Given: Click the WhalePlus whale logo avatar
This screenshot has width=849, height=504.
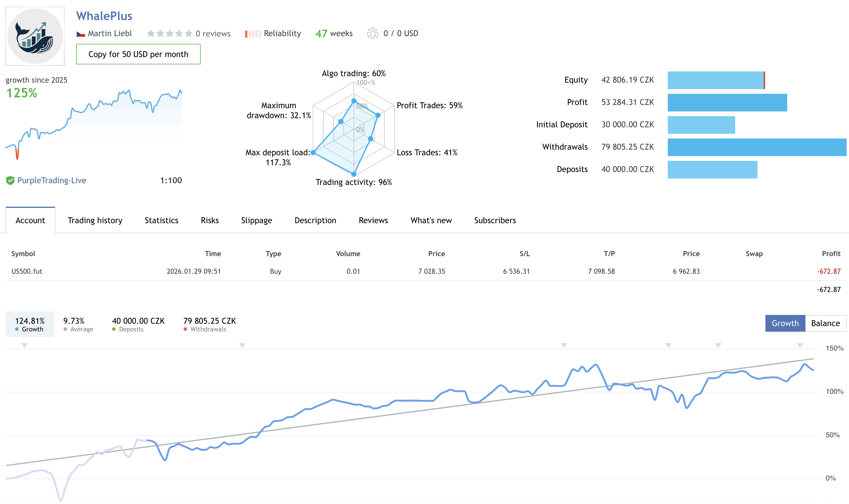Looking at the screenshot, I should pos(35,35).
